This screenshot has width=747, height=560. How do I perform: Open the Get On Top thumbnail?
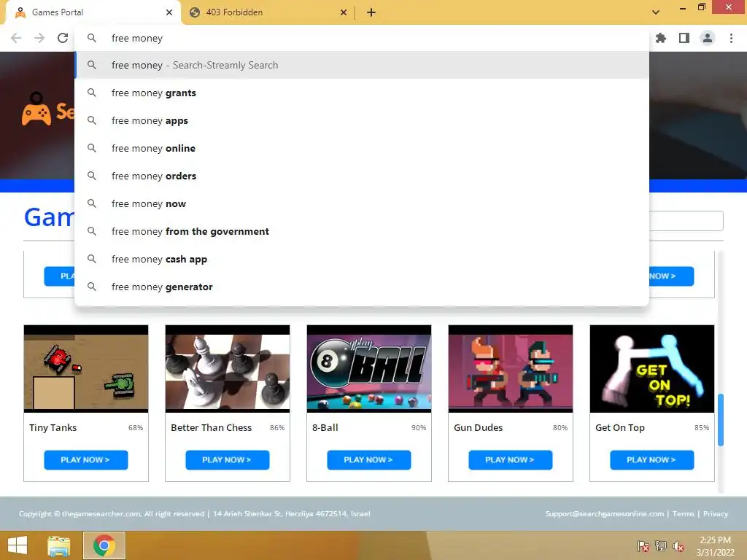[x=652, y=368]
